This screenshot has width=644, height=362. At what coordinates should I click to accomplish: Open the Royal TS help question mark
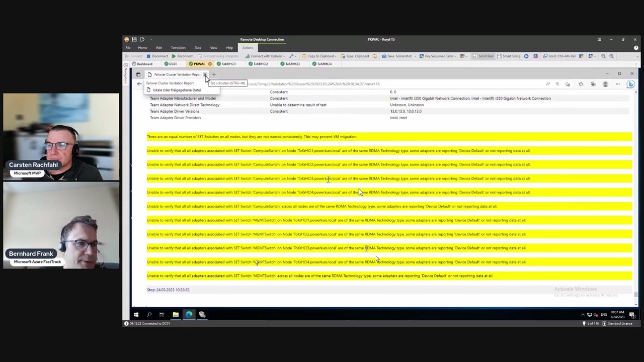[x=636, y=48]
